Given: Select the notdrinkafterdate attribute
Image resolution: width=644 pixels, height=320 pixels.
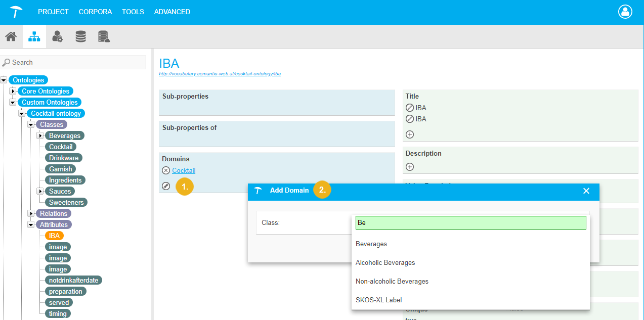Looking at the screenshot, I should [x=73, y=281].
